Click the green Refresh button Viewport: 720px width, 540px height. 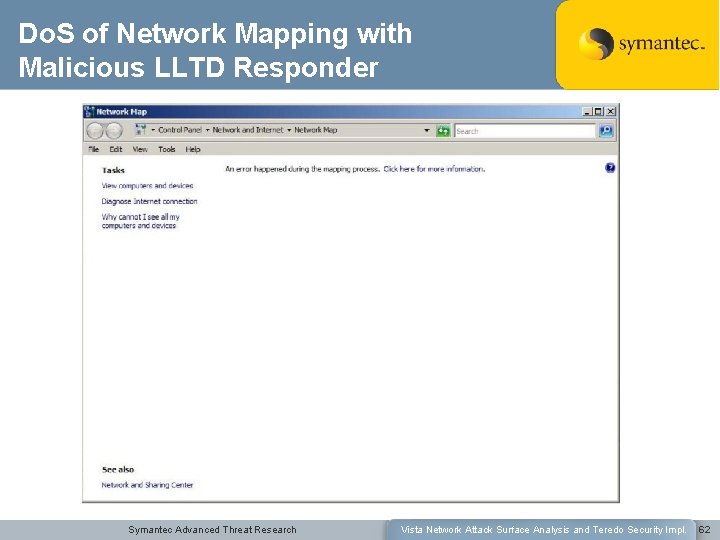click(x=443, y=131)
